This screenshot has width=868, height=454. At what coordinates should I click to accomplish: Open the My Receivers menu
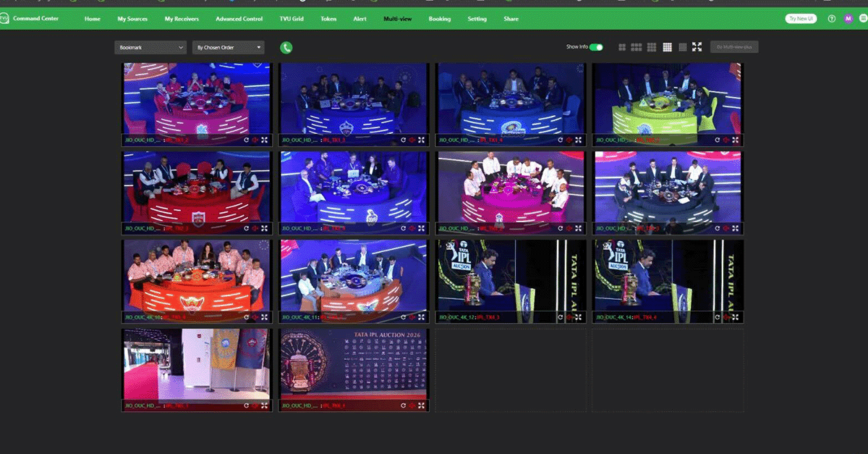[182, 19]
